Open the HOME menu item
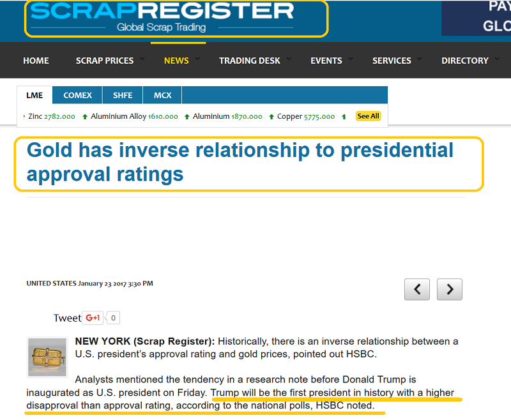Image resolution: width=511 pixels, height=420 pixels. coord(36,61)
